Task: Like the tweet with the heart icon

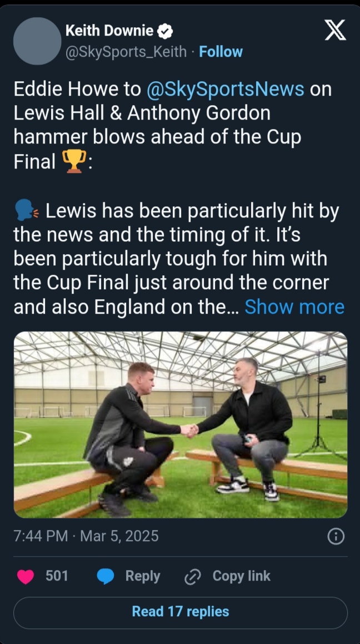Action: (26, 576)
